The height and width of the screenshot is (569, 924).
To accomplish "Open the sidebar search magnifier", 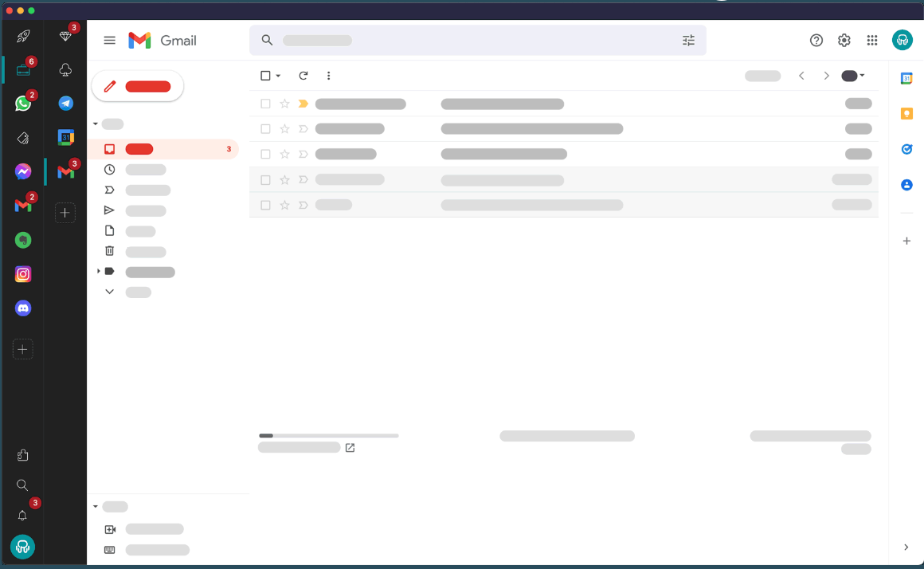I will 22,485.
